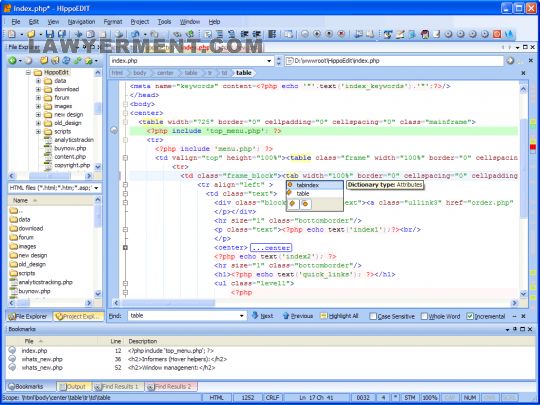The height and width of the screenshot is (405, 540).
Task: Click the Cut scissors icon in toolbar
Action: click(79, 34)
